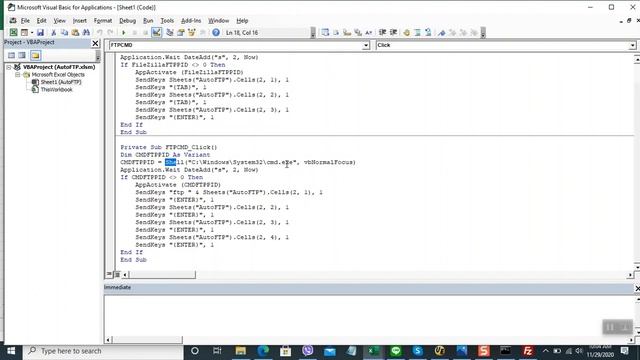
Task: Click the View Microsoft Excel toolbar icon
Action: [13, 33]
